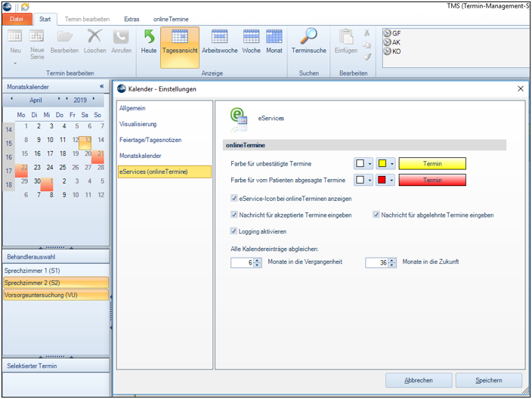Click the Heute green arrow icon
The image size is (532, 399).
pos(149,36)
